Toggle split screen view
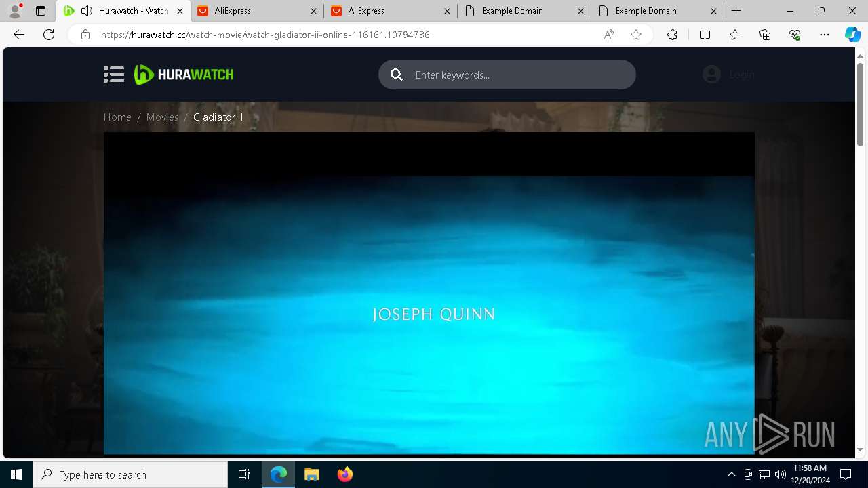Image resolution: width=868 pixels, height=488 pixels. tap(705, 35)
